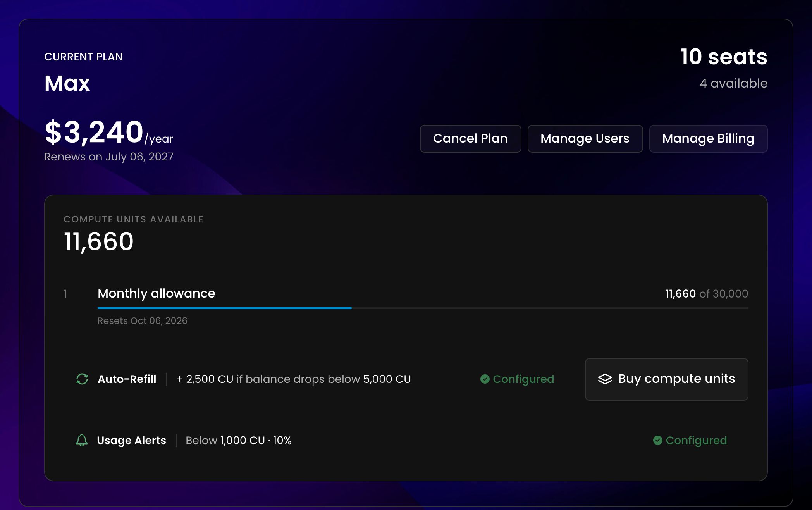Buy compute units
Viewport: 812px width, 510px height.
[666, 379]
